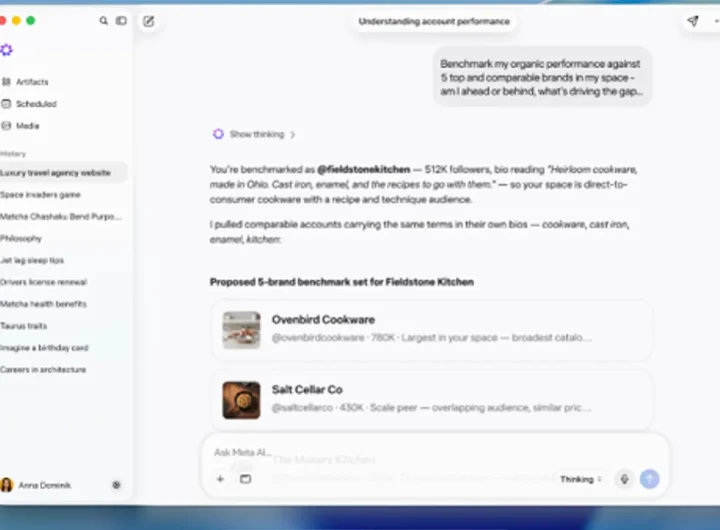Click the canvas icon beside the plus

click(246, 479)
